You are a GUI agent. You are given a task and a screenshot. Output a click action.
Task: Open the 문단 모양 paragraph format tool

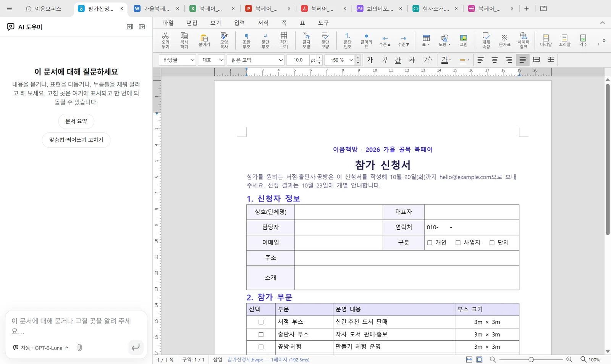click(325, 40)
